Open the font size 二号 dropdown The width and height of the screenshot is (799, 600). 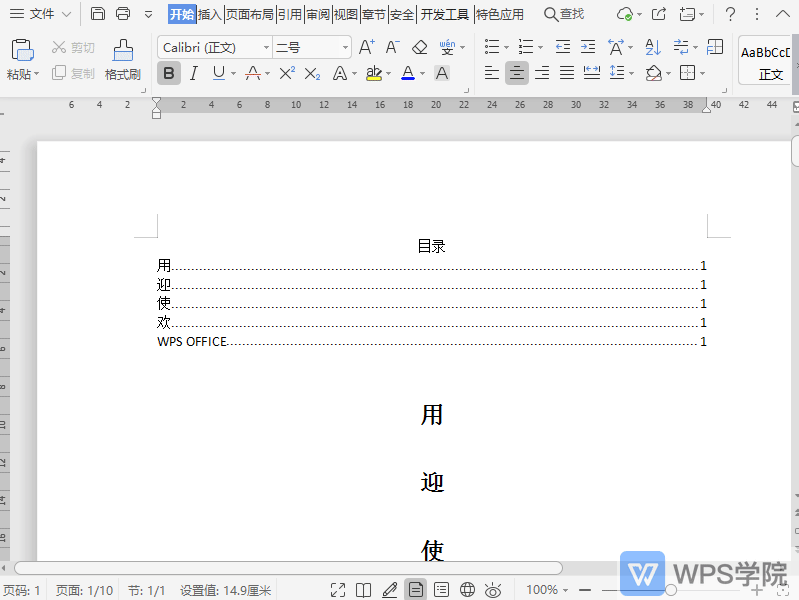point(345,47)
